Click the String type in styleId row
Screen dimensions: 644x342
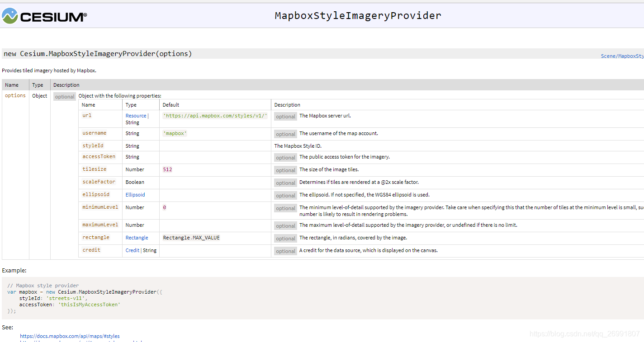click(133, 146)
